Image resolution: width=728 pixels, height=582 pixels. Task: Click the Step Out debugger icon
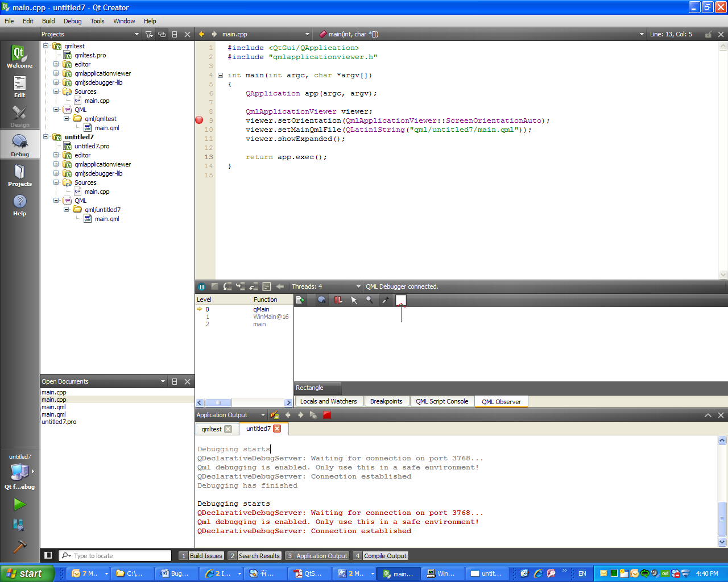pyautogui.click(x=254, y=286)
